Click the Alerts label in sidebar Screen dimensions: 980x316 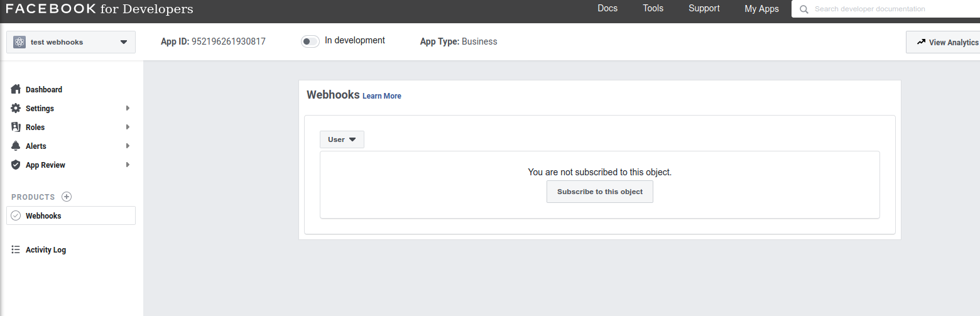(36, 146)
